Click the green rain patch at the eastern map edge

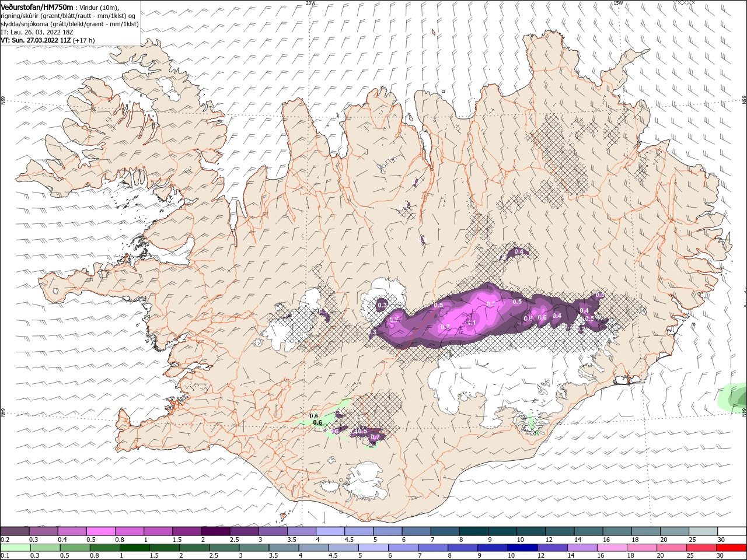point(734,398)
